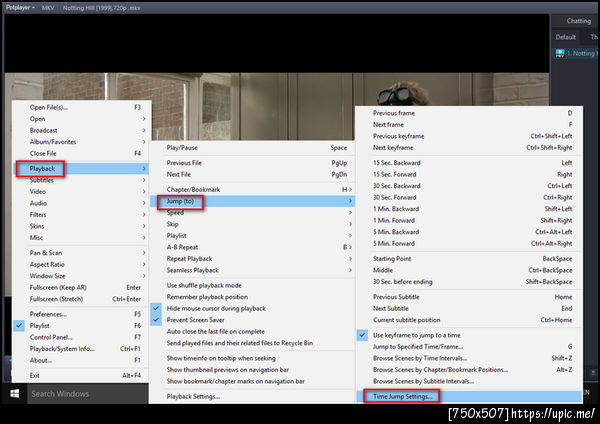Select Jump (to) menu entry
The height and width of the screenshot is (424, 600).
pos(253,201)
